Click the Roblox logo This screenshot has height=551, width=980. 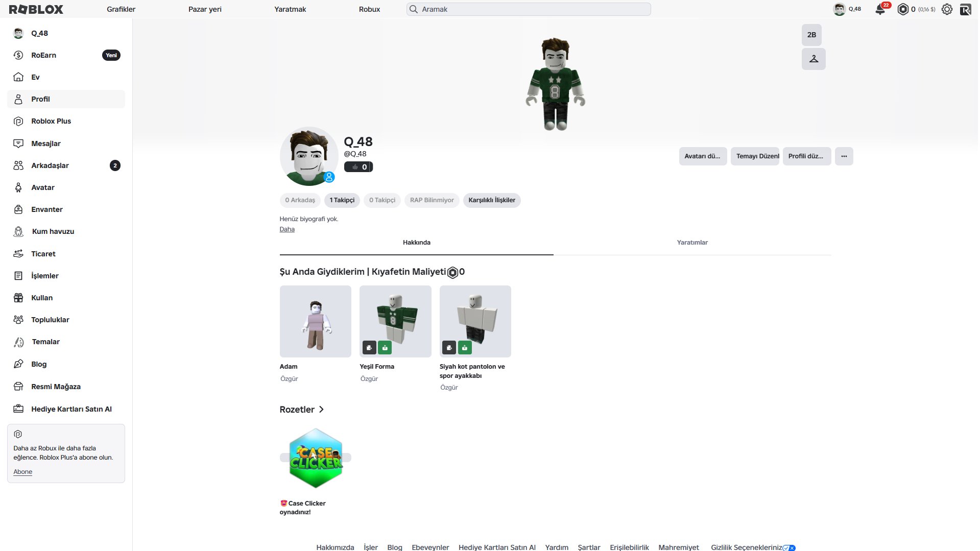[x=36, y=9]
